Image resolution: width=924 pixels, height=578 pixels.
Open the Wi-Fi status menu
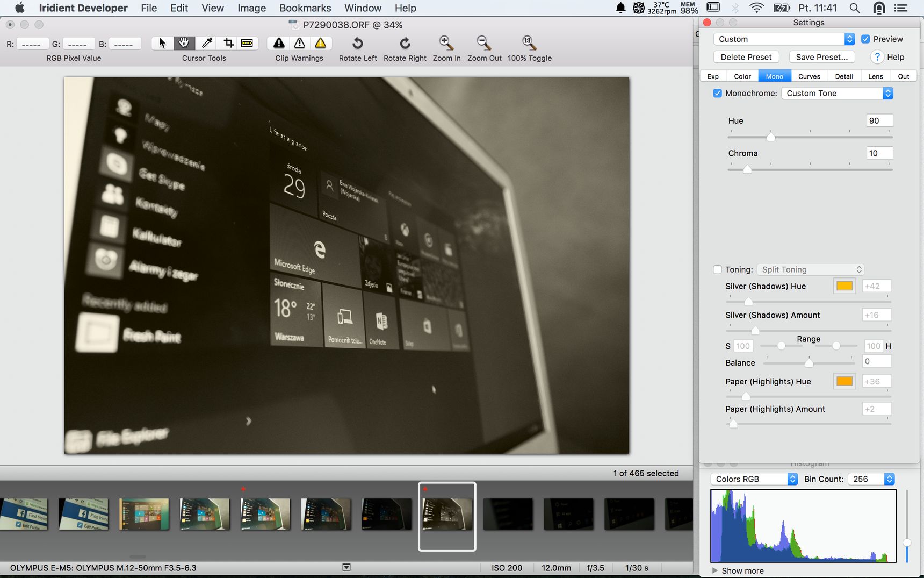[x=756, y=8]
